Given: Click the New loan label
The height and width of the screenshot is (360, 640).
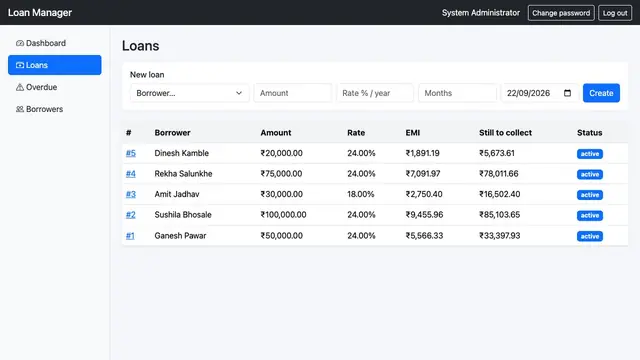Looking at the screenshot, I should [x=147, y=75].
